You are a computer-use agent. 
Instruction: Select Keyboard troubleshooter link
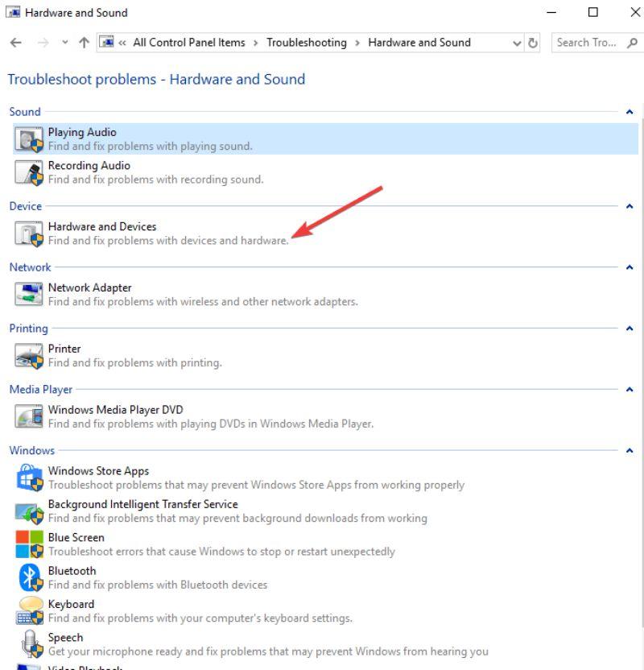click(71, 604)
